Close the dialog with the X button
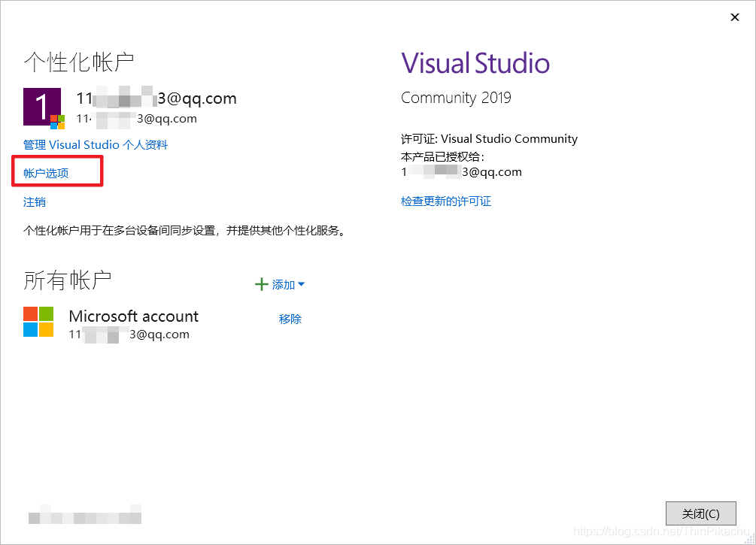Image resolution: width=756 pixels, height=545 pixels. point(735,17)
